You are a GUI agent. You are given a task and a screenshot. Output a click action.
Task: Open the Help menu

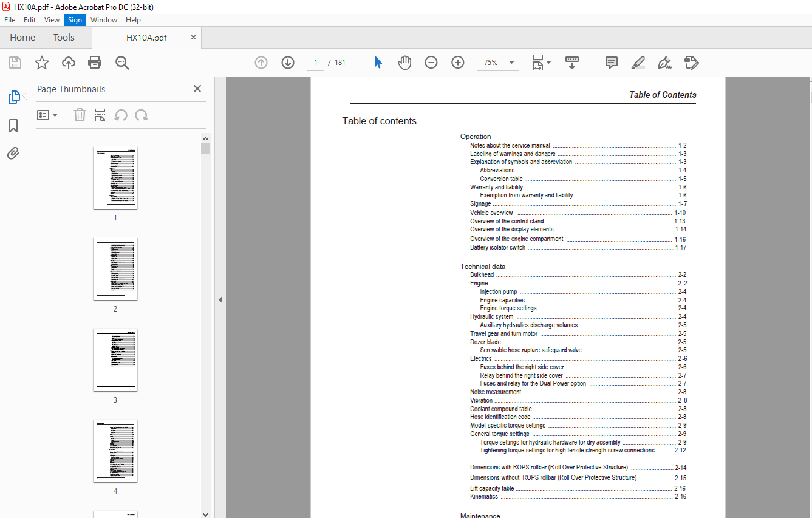(x=133, y=20)
